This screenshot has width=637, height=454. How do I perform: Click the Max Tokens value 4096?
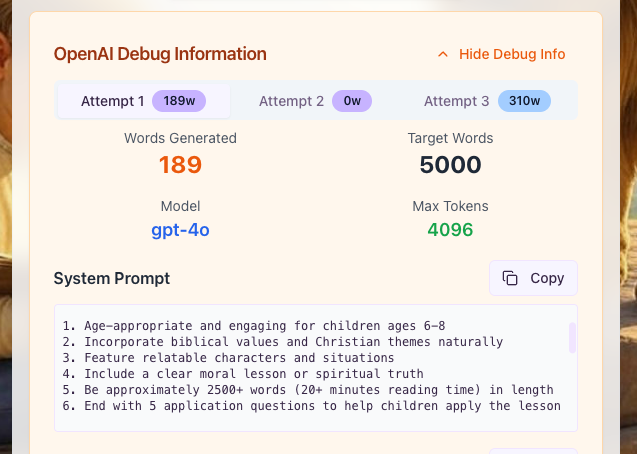point(450,230)
